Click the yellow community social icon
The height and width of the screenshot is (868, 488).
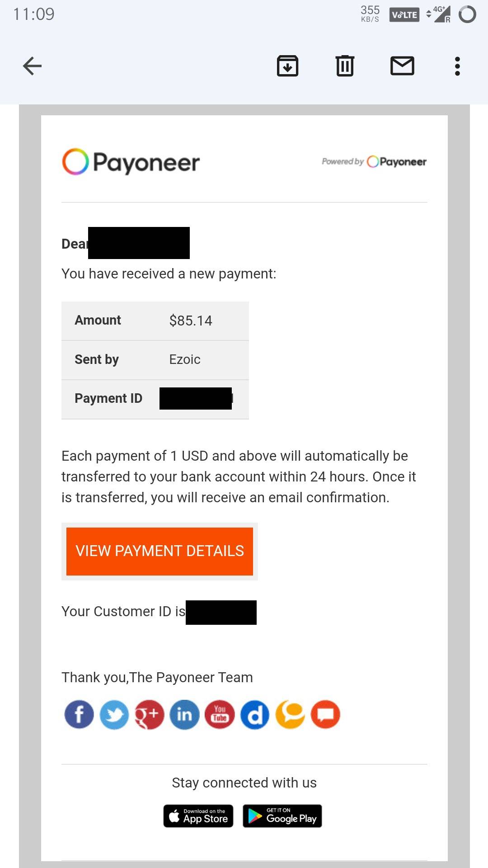click(290, 715)
